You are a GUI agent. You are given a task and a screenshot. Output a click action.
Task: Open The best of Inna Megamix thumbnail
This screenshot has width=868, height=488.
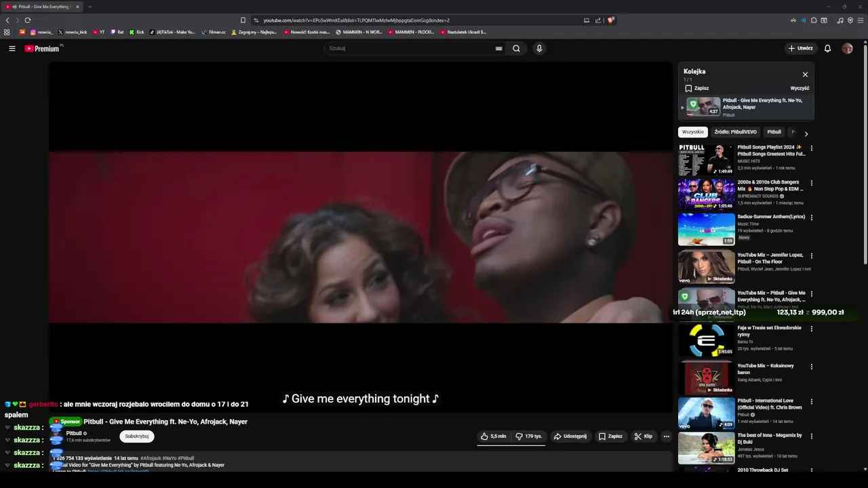(706, 448)
